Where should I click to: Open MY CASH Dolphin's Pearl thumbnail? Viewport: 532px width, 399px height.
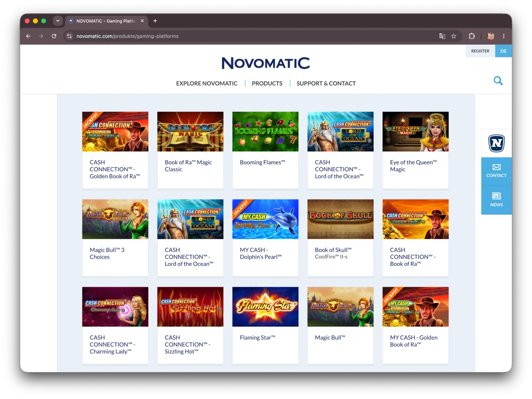pyautogui.click(x=265, y=219)
